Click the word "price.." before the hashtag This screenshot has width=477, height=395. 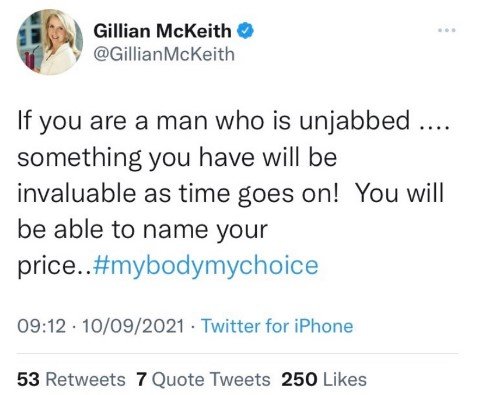coord(55,267)
